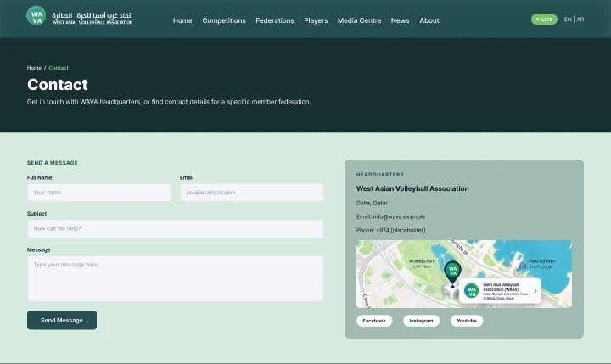
Task: Open the Competitions menu
Action: click(x=224, y=20)
